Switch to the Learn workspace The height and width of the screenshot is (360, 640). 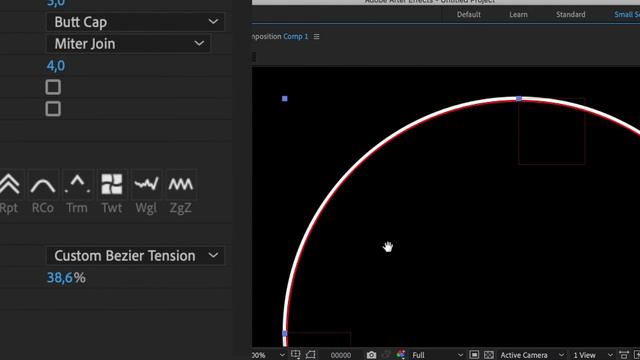518,14
